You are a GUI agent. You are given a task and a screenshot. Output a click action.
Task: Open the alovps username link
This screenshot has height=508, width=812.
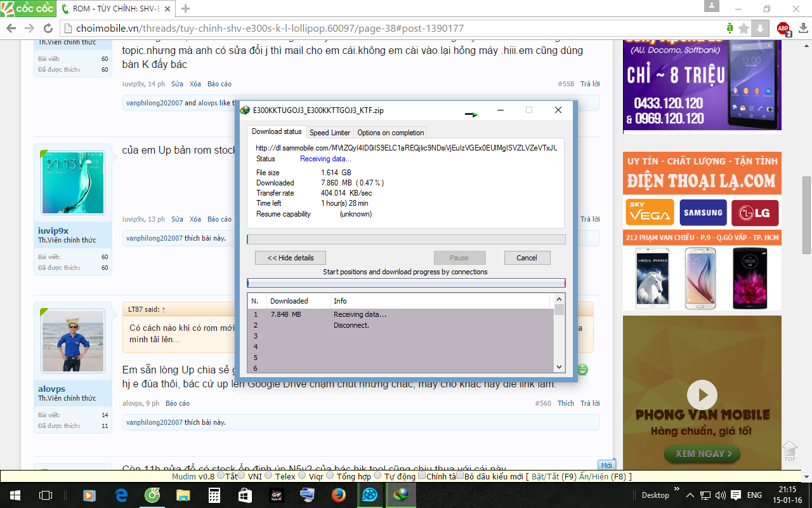(51, 389)
